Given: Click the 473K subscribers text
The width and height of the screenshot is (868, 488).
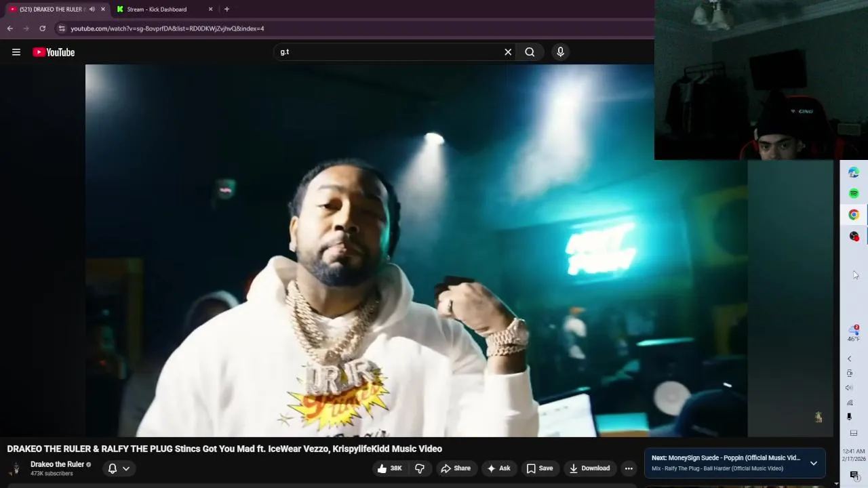Looking at the screenshot, I should click(52, 474).
